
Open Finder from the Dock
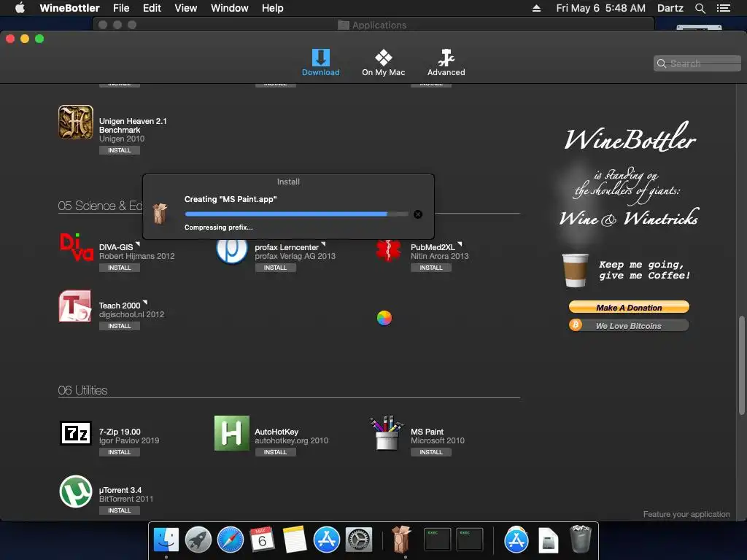[166, 540]
